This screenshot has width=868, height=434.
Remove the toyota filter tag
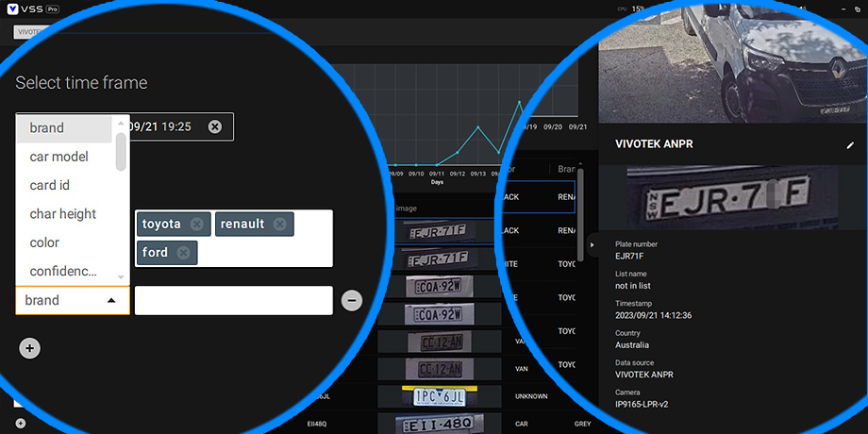click(196, 225)
